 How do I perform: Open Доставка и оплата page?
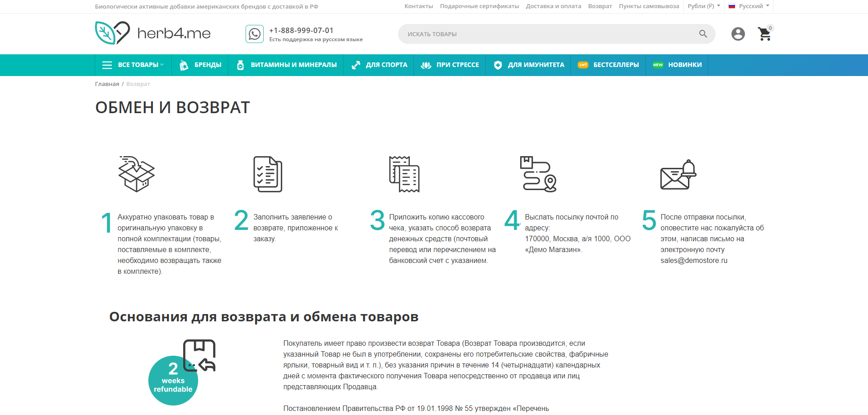(x=554, y=6)
